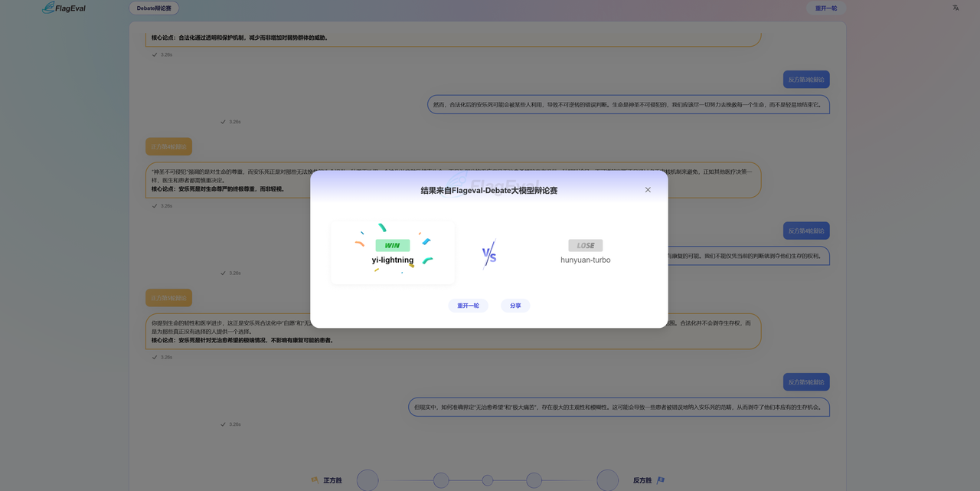Select rightmost circle on vote scale
Image resolution: width=980 pixels, height=491 pixels.
(607, 480)
